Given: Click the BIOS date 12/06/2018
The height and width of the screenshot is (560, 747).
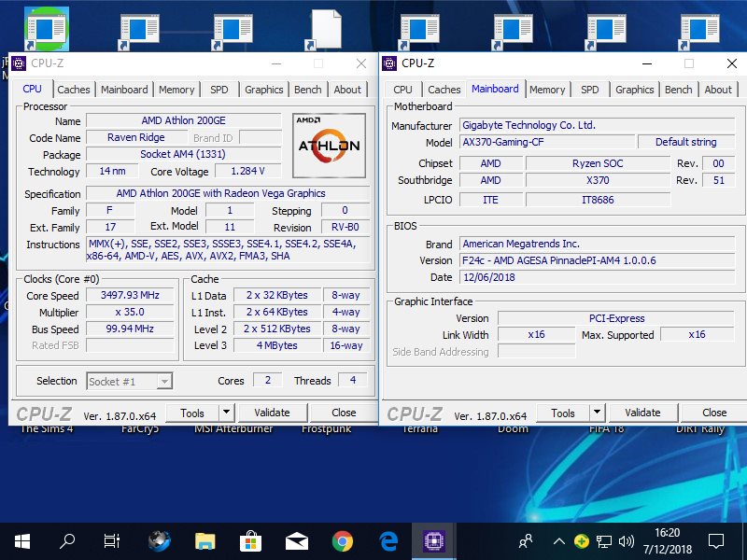Looking at the screenshot, I should [x=598, y=277].
